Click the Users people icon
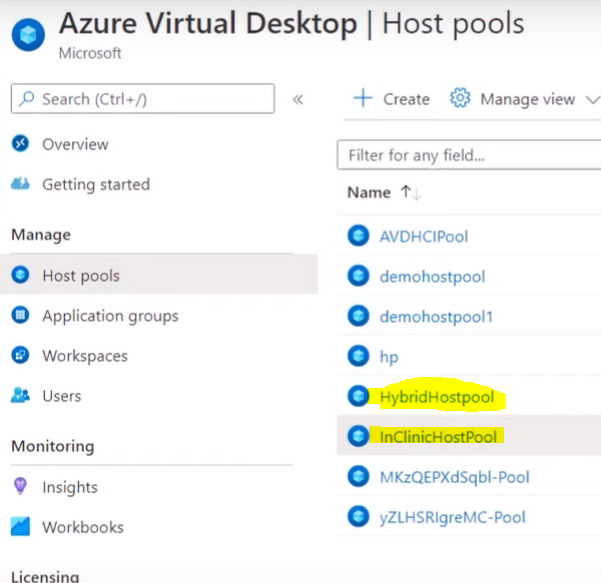The image size is (601, 583). coord(20,395)
